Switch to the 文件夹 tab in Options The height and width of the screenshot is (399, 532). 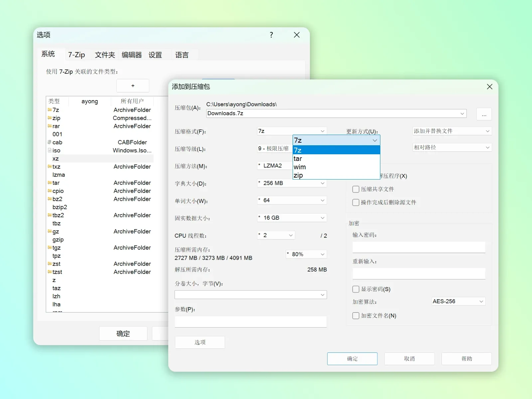click(105, 55)
